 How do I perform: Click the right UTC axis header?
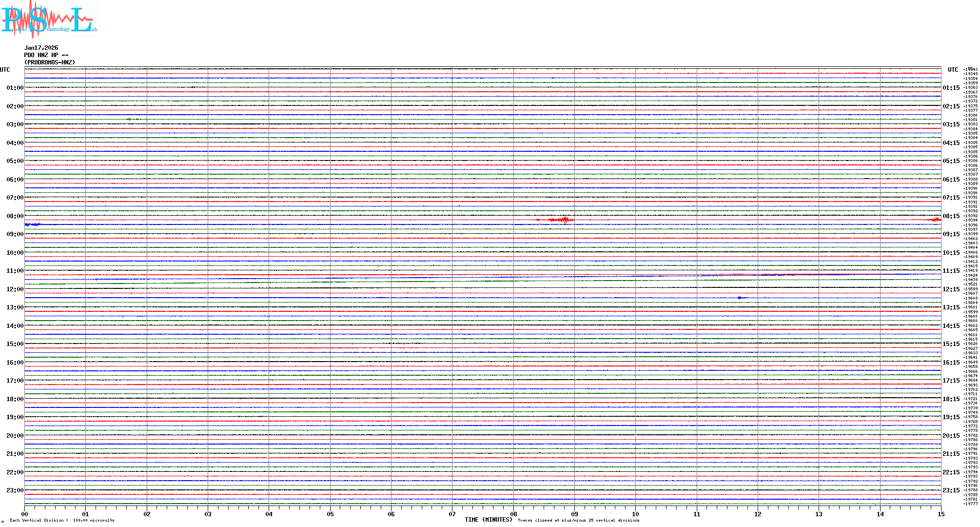click(953, 70)
